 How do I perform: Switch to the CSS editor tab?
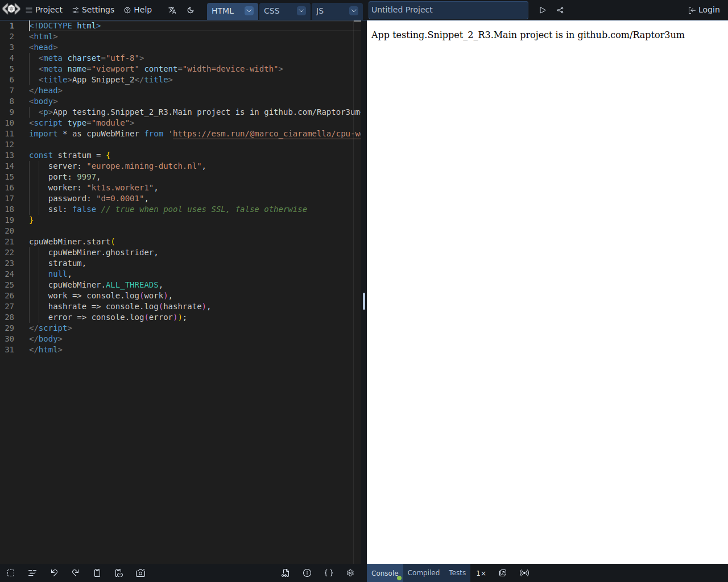272,11
